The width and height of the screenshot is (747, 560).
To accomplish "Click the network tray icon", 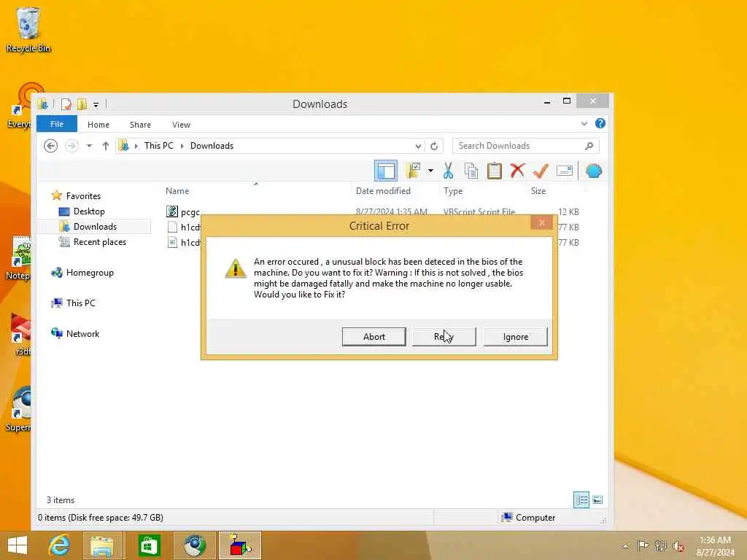I will [660, 545].
